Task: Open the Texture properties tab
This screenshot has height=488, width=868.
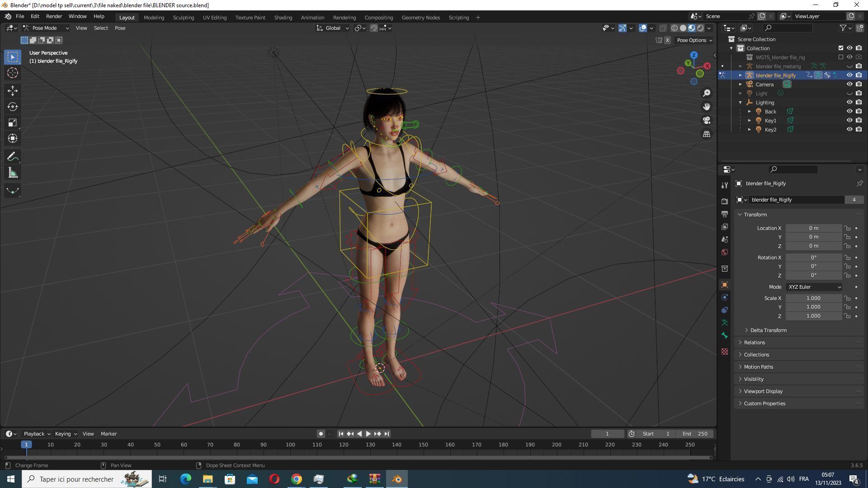Action: pos(725,352)
